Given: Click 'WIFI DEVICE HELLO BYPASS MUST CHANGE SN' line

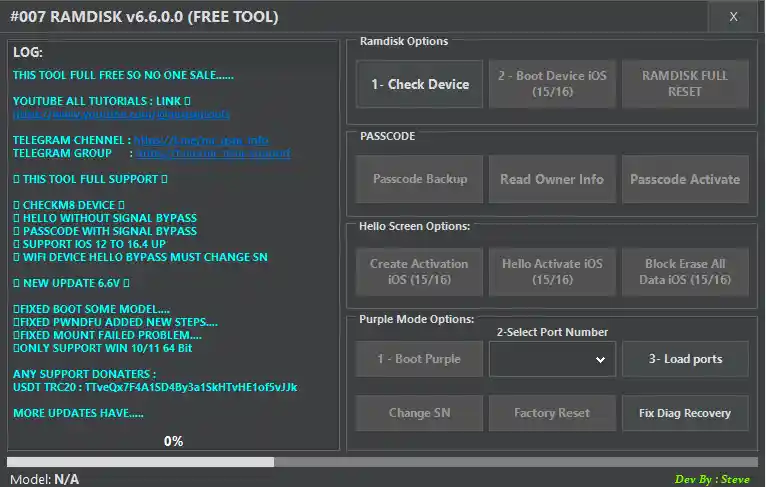Looking at the screenshot, I should (140, 257).
